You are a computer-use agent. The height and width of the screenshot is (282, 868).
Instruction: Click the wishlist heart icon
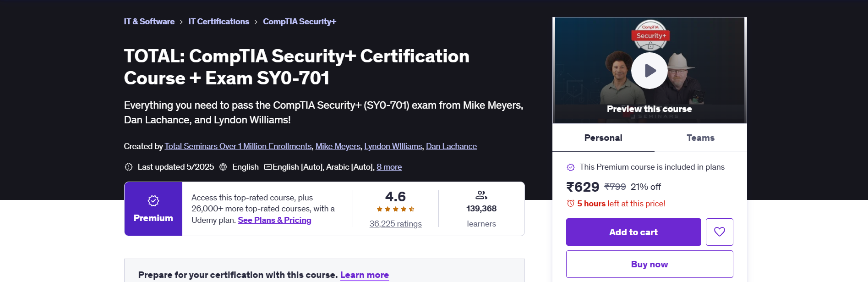(x=719, y=232)
